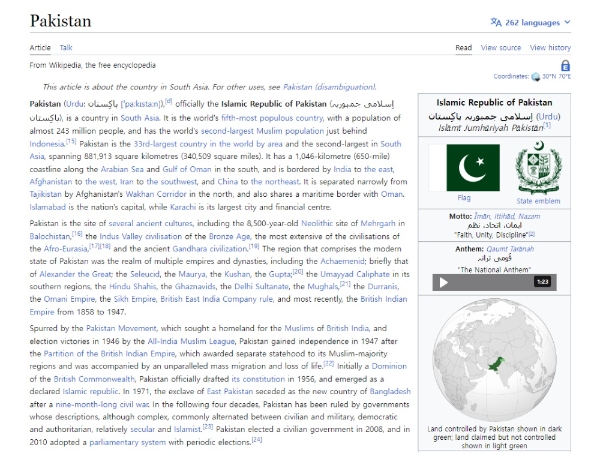Screen dimensions: 600x459
Task: Jump to footnote reference 22
Action: (329, 364)
